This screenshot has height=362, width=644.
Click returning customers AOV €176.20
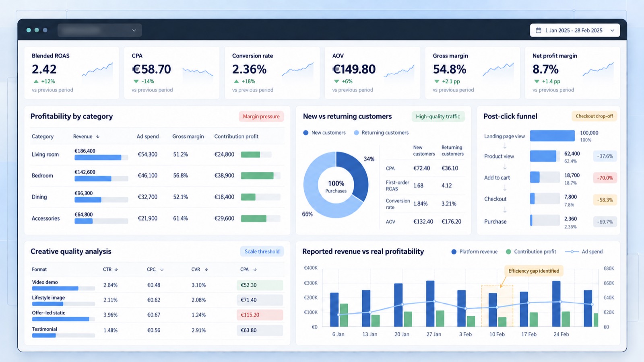(x=451, y=222)
